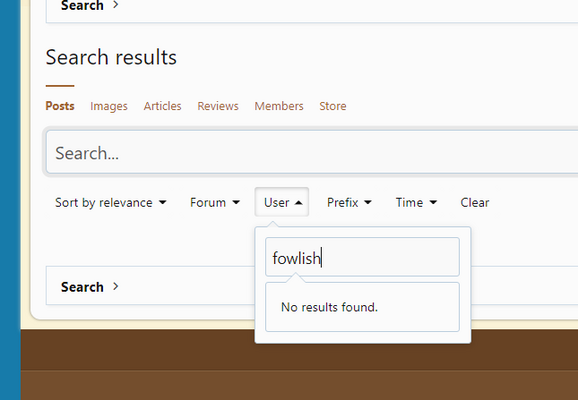Expand the Time filter dropdown

coord(416,202)
